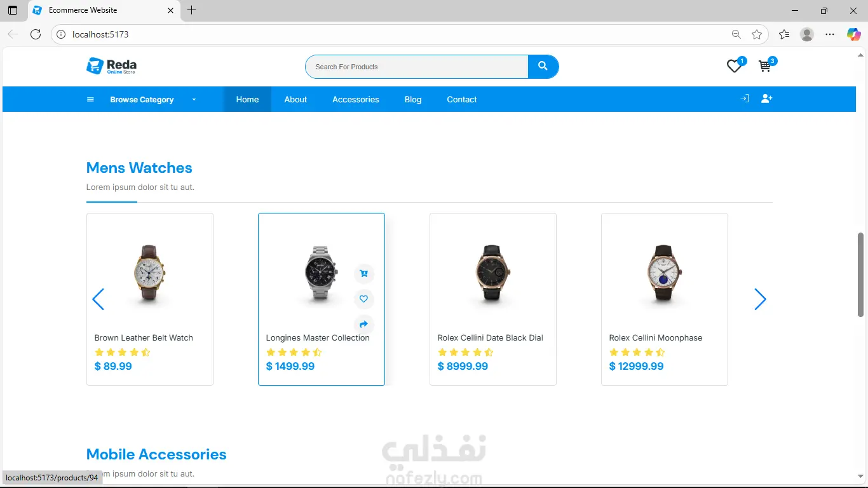The width and height of the screenshot is (868, 488).
Task: Share the Longines Master Collection watch
Action: (364, 324)
